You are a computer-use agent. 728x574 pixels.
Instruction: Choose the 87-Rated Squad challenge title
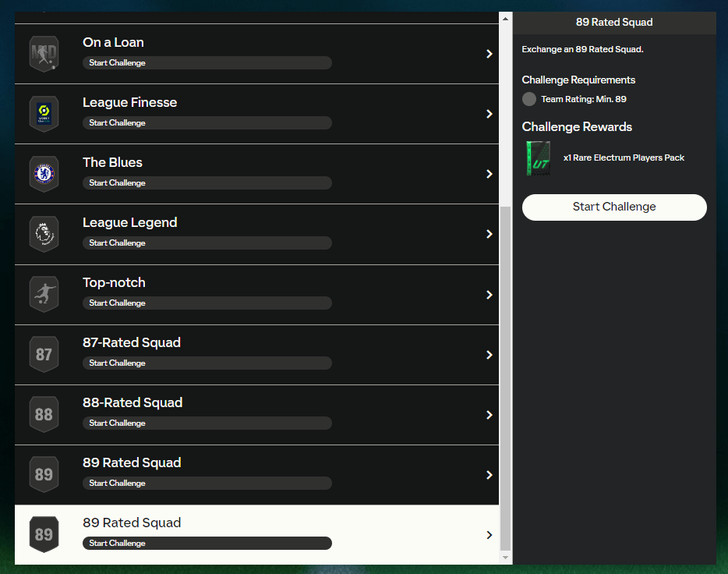coord(131,342)
